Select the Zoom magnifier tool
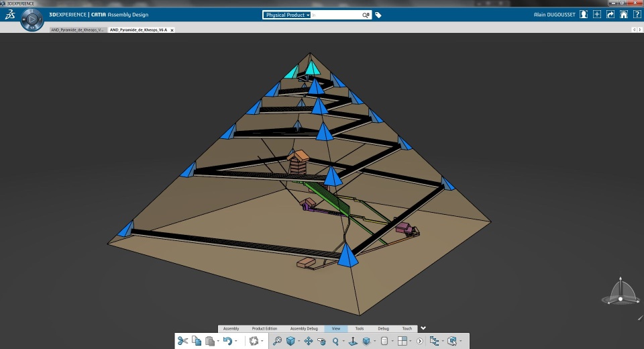 [335, 341]
